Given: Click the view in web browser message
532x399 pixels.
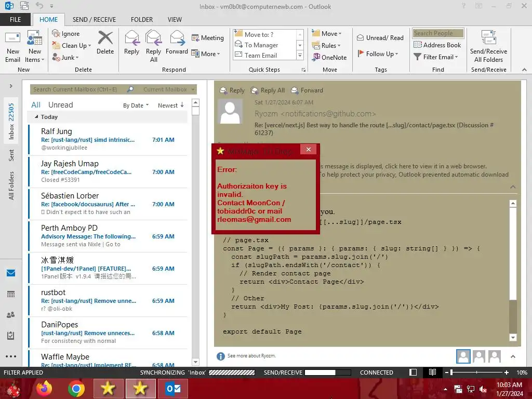Looking at the screenshot, I should click(403, 166).
